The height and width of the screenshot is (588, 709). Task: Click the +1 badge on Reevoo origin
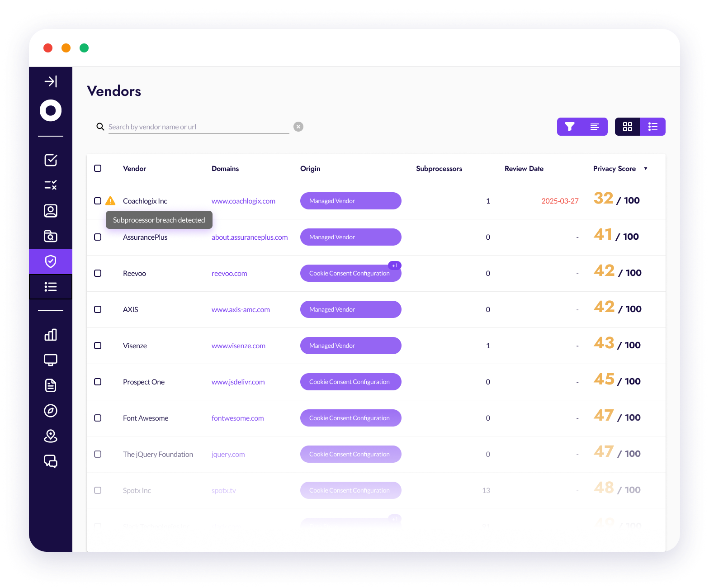tap(395, 266)
